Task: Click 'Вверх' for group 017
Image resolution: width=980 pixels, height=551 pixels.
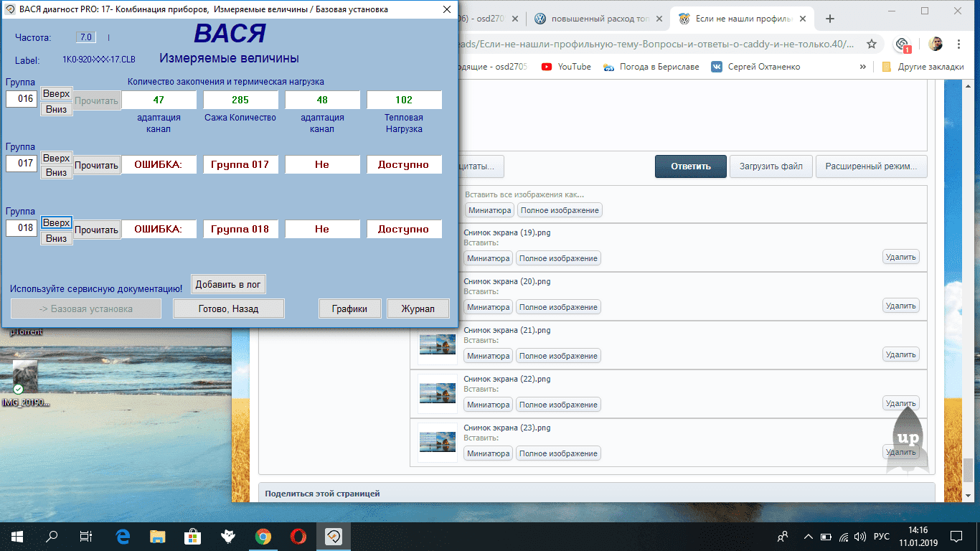Action: pos(56,158)
